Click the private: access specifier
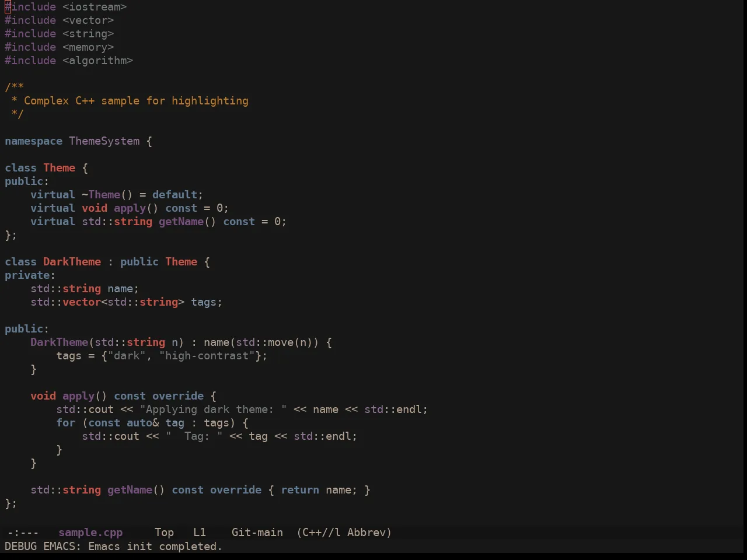Image resolution: width=747 pixels, height=560 pixels. [x=30, y=275]
